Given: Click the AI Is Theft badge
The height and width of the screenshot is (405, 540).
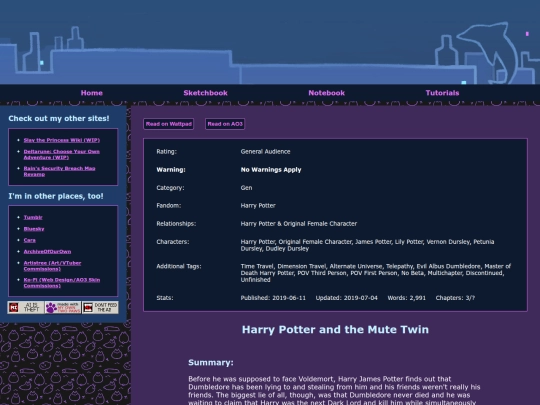Looking at the screenshot, I should pyautogui.click(x=26, y=307).
